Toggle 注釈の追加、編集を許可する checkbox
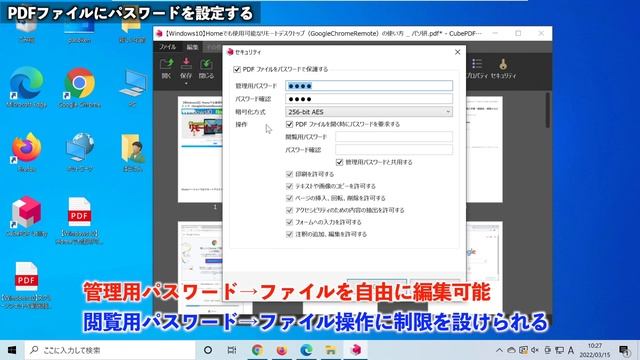640x360 pixels. [289, 234]
